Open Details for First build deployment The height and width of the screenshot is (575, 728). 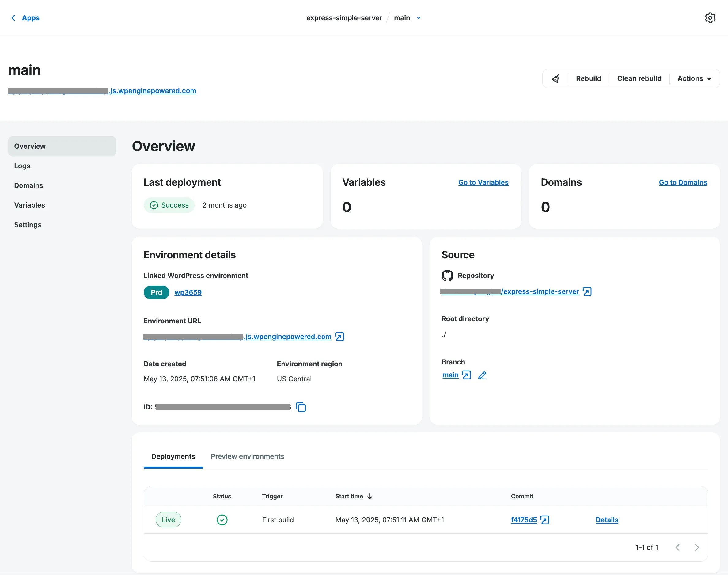pos(606,520)
